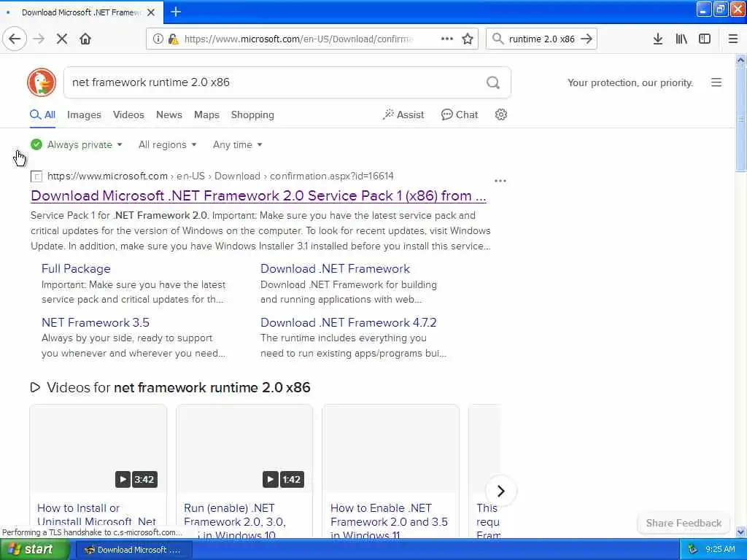Open the NET Framework 3.5 sitelink
This screenshot has width=747, height=560.
click(x=96, y=322)
